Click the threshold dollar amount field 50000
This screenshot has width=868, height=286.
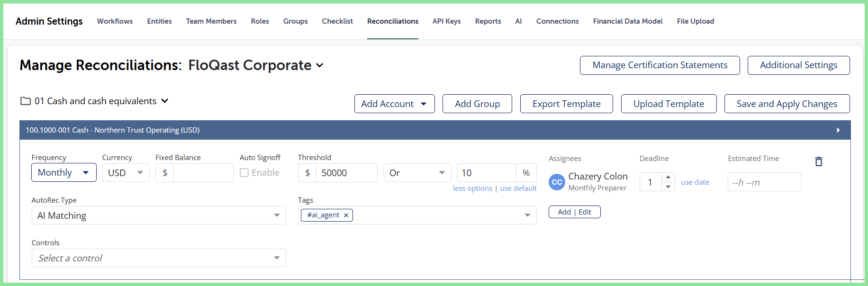pyautogui.click(x=346, y=172)
